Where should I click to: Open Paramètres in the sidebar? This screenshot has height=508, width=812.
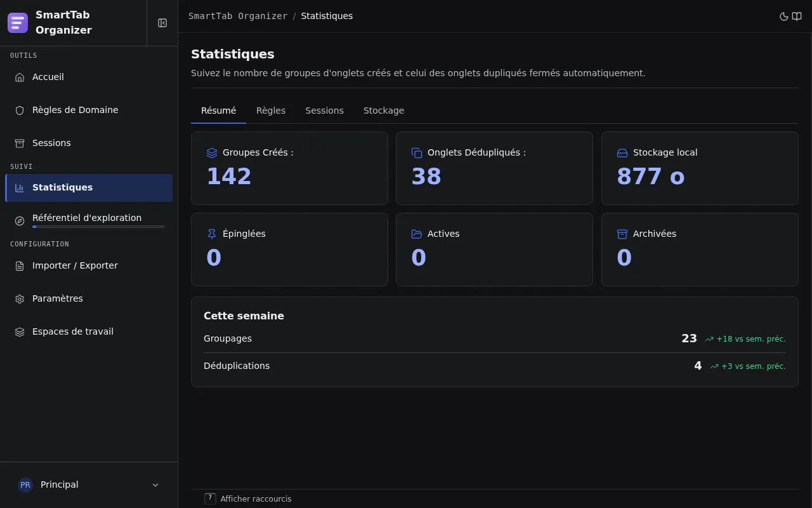coord(89,298)
